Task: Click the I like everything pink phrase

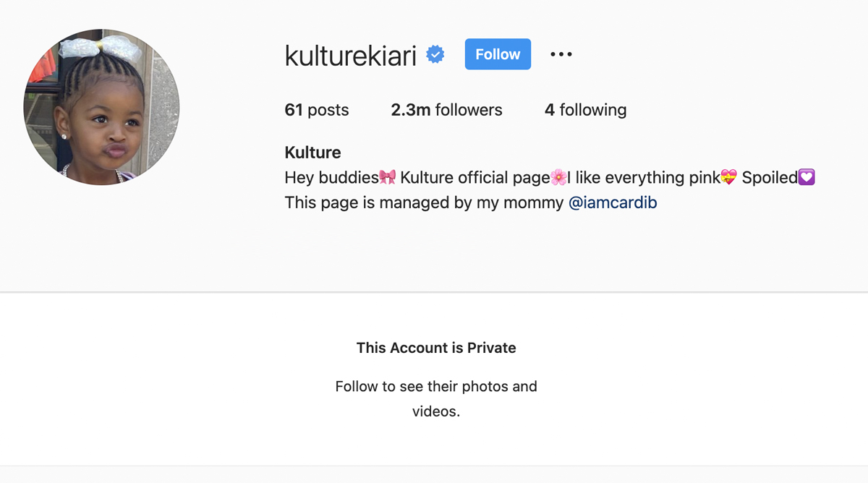Action: click(x=644, y=177)
